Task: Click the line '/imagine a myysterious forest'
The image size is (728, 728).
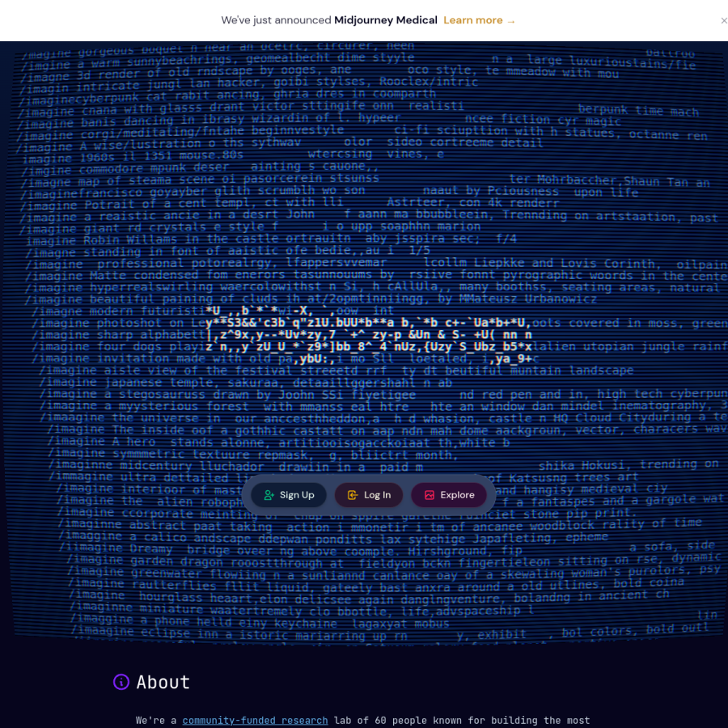Action: [x=383, y=406]
